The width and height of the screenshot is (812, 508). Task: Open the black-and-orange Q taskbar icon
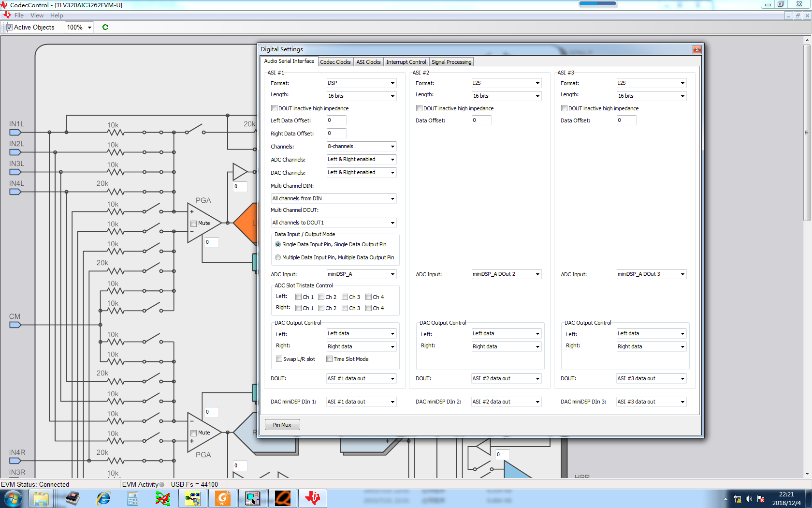pyautogui.click(x=283, y=498)
